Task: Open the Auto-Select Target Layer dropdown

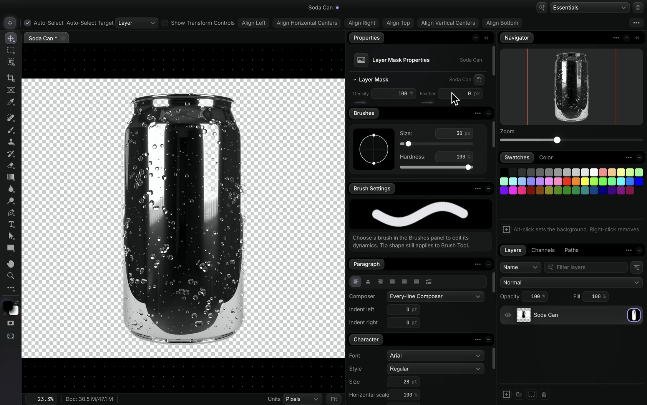Action: coord(137,23)
